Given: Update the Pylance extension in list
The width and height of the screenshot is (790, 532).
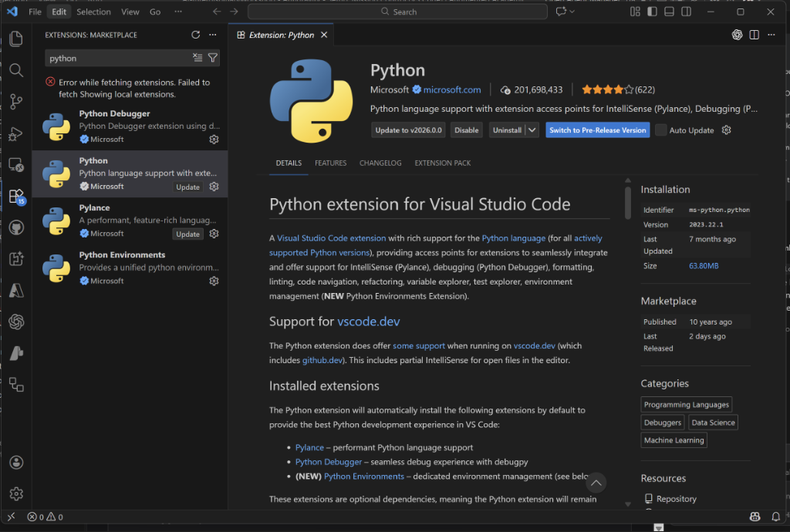Looking at the screenshot, I should 188,234.
